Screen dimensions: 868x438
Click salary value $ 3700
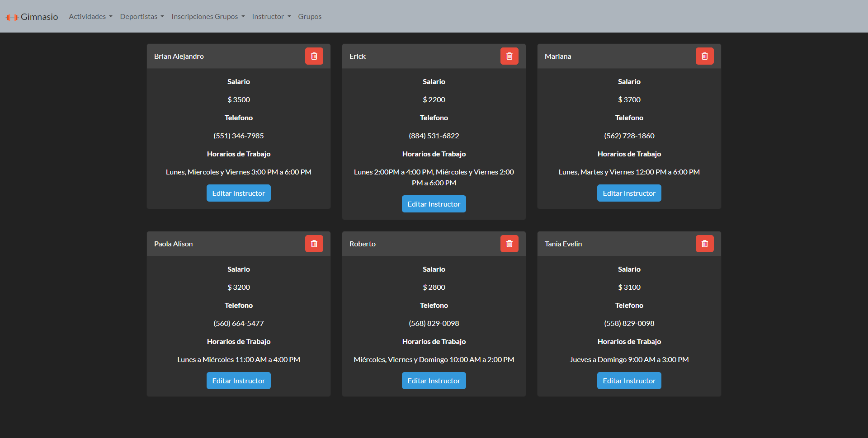point(629,99)
